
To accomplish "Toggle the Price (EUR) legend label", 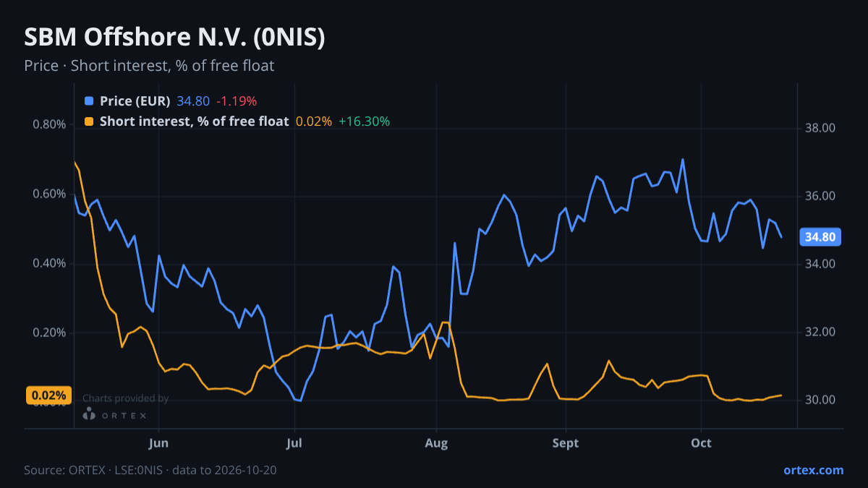I will coord(135,101).
